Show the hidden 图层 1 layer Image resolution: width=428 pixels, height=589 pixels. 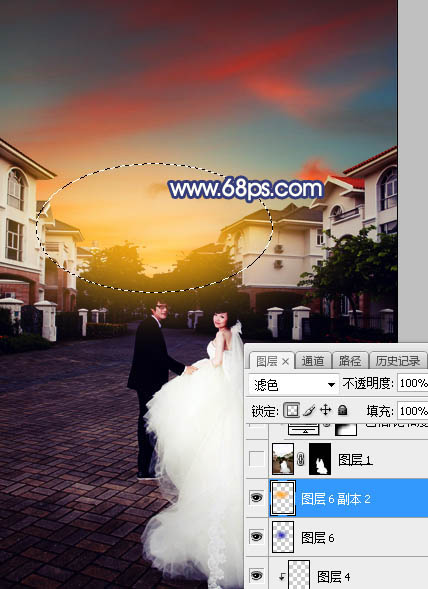click(256, 459)
